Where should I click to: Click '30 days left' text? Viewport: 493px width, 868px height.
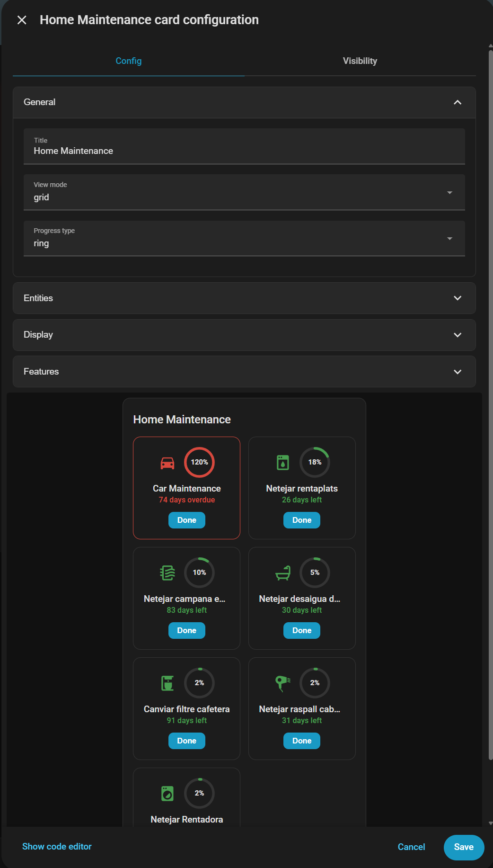click(x=302, y=610)
